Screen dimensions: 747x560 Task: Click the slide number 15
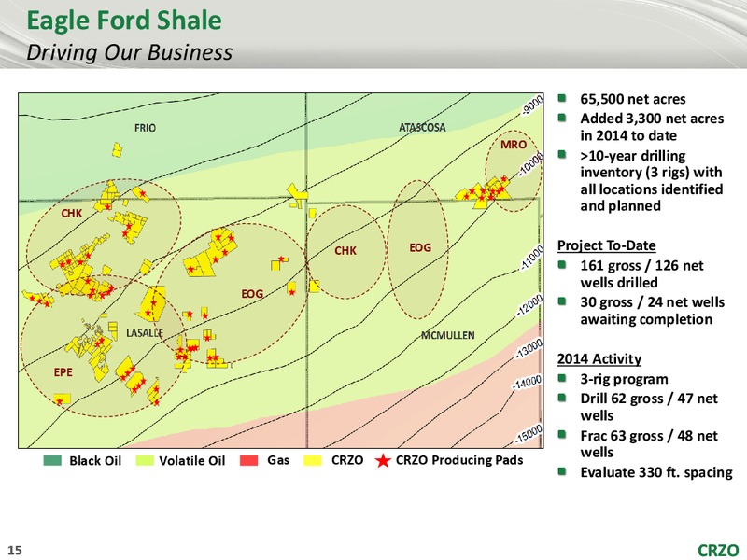tap(15, 550)
